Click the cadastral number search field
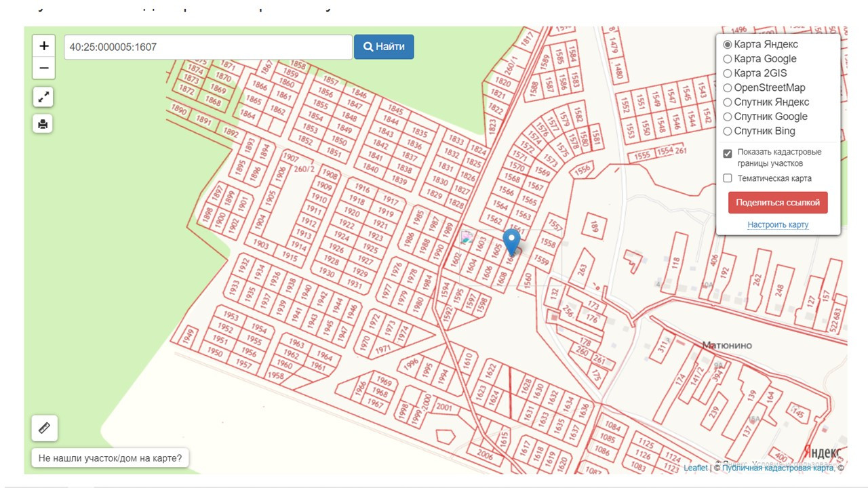Viewport: 868px width, 488px height. click(x=208, y=47)
